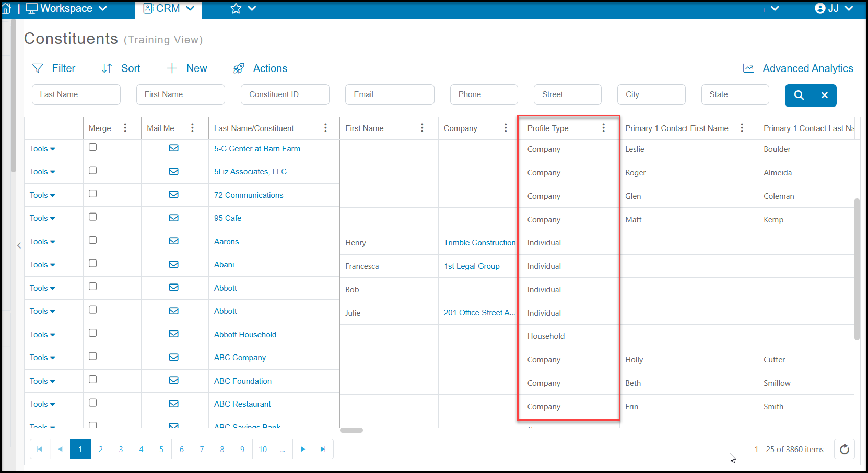Screen dimensions: 868x473
Task: Click the New plus icon
Action: click(x=172, y=68)
